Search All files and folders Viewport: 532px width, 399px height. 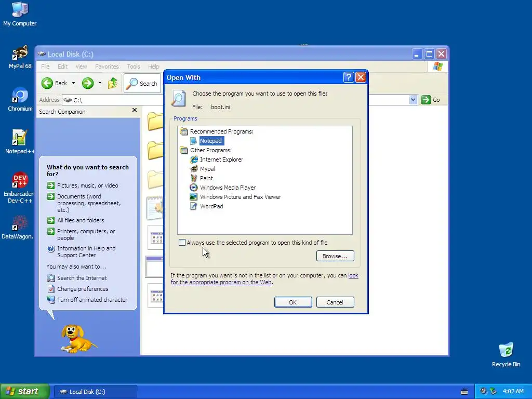76,220
